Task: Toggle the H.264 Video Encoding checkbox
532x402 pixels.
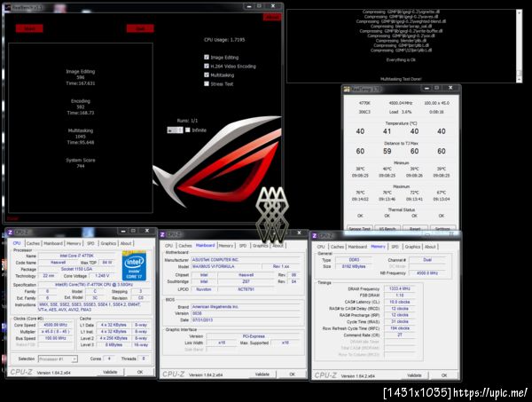Action: 207,66
